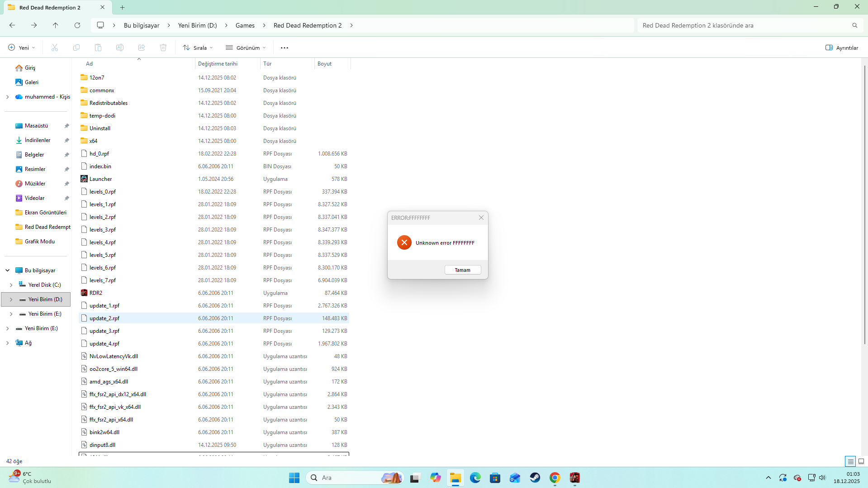Expand Yerel Disk (C:) in the sidebar

[x=11, y=285]
